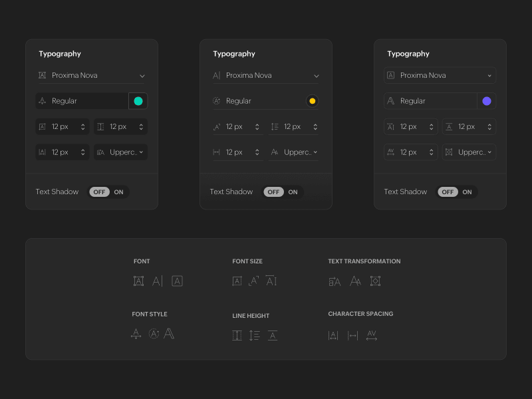Click the overlined A icon under FONT SIZE

(271, 280)
